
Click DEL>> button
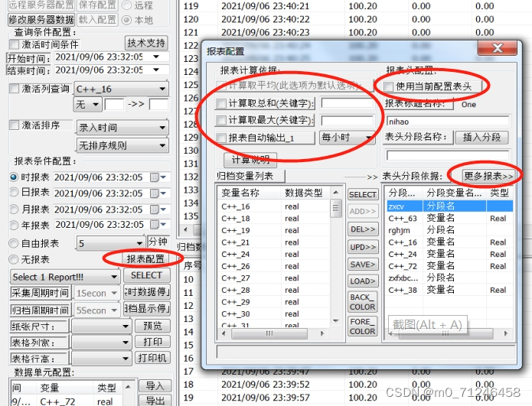pyautogui.click(x=363, y=229)
